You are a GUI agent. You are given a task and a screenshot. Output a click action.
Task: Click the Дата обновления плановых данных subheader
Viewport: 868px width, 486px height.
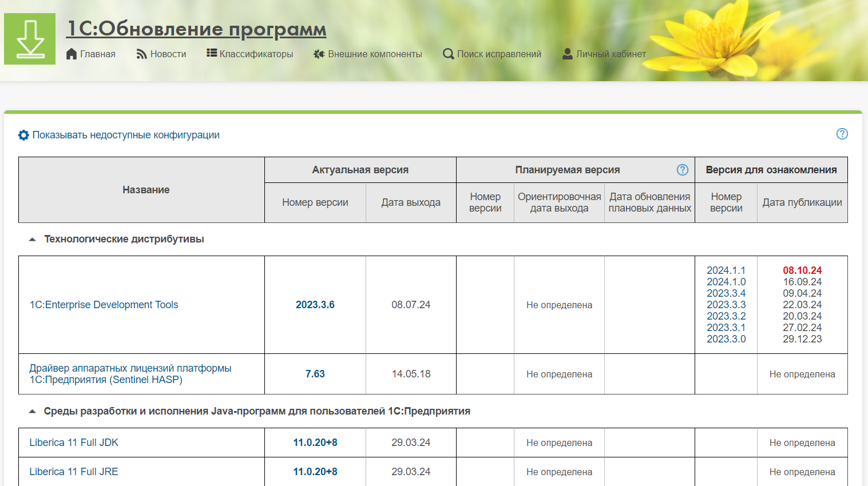click(649, 202)
